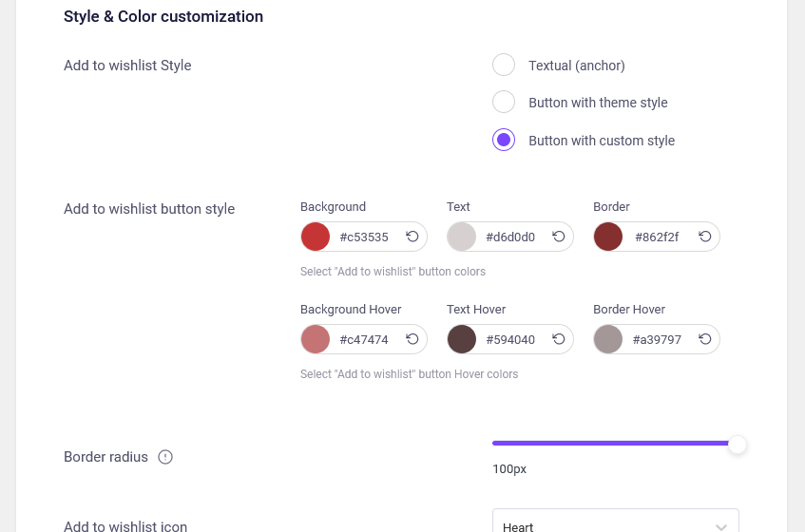Click the Heart dropdown chevron arrow
This screenshot has width=805, height=532.
coord(721,527)
